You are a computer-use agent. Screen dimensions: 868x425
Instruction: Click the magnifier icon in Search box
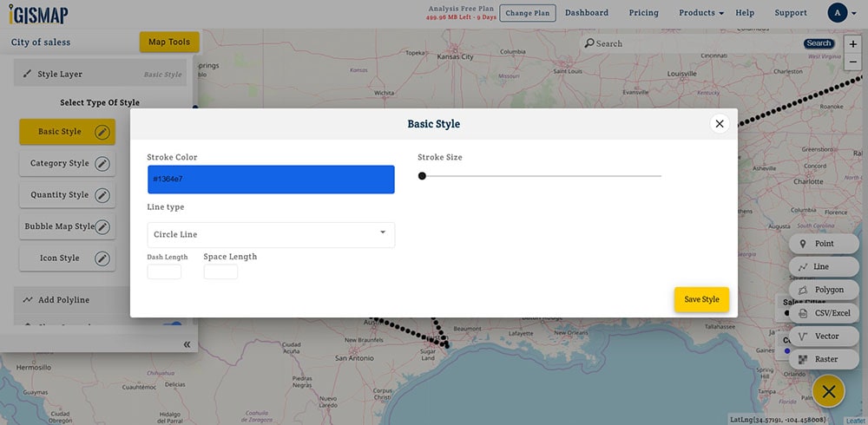589,43
